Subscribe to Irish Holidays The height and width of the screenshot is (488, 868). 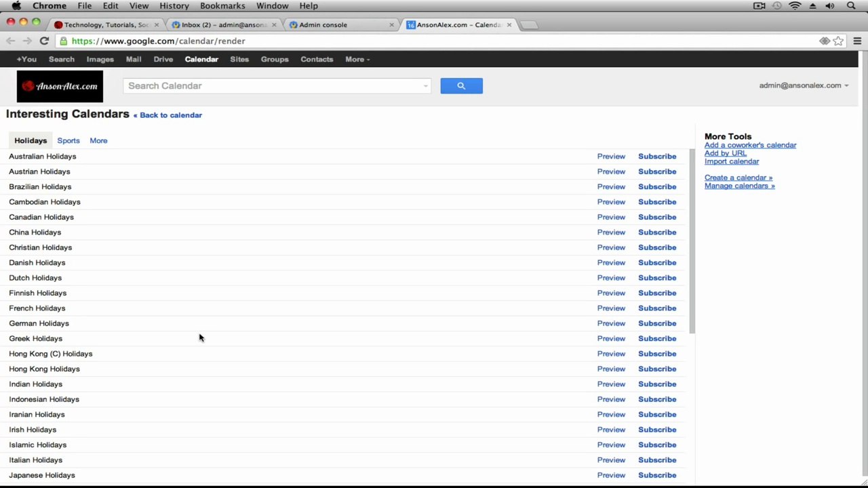[657, 430]
